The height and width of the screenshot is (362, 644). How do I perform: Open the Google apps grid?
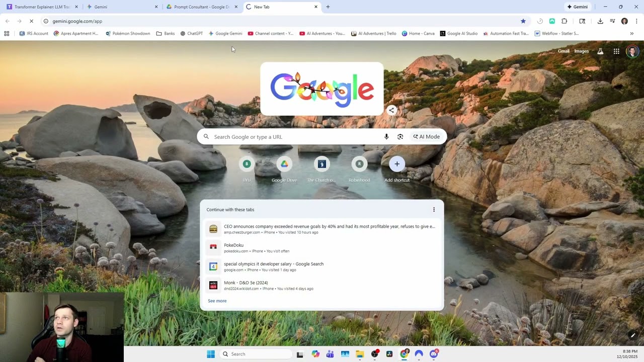pos(616,51)
